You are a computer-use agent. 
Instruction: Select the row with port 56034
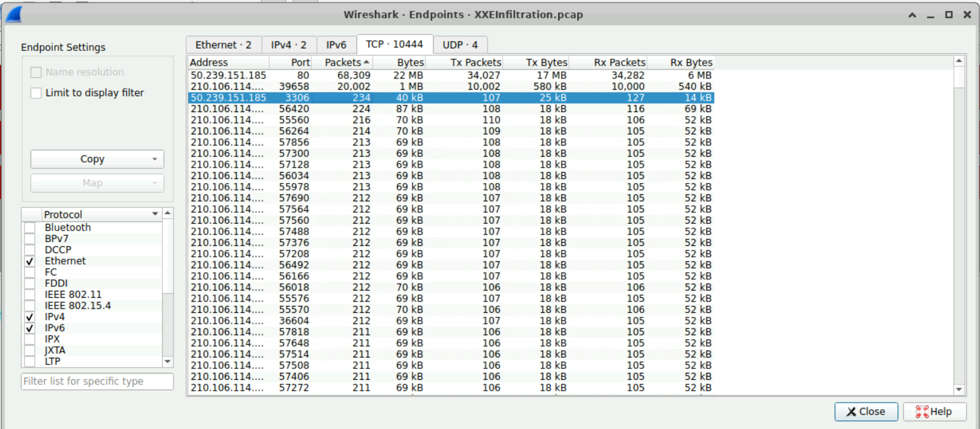tap(451, 176)
